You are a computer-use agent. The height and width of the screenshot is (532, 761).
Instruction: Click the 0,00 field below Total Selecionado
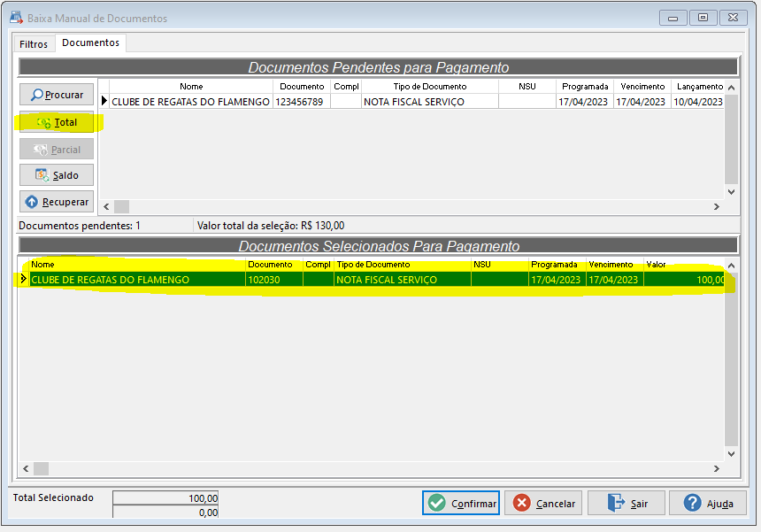click(x=165, y=512)
